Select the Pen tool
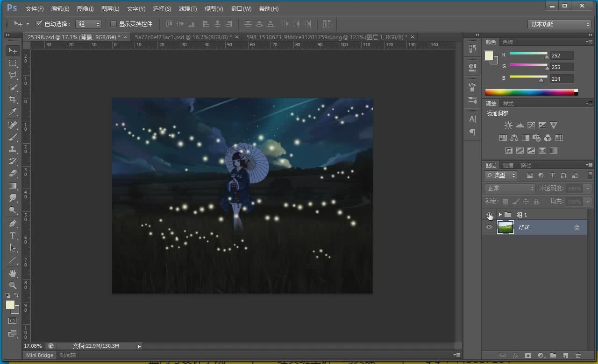Viewport: 598px width, 364px height. 13,224
